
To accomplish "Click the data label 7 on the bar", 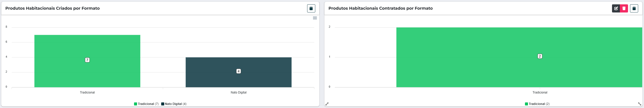I will (x=87, y=60).
